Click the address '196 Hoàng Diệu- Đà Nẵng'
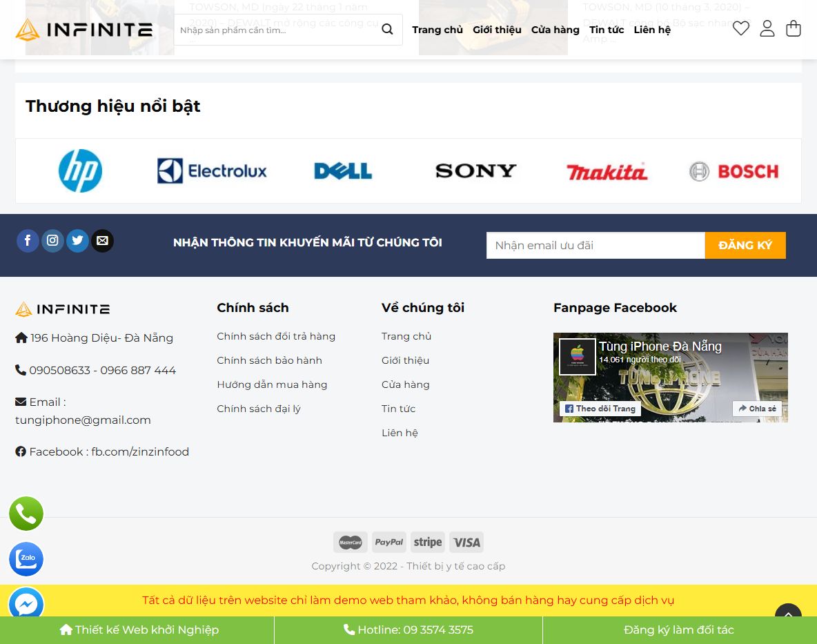The image size is (817, 644). click(x=101, y=338)
